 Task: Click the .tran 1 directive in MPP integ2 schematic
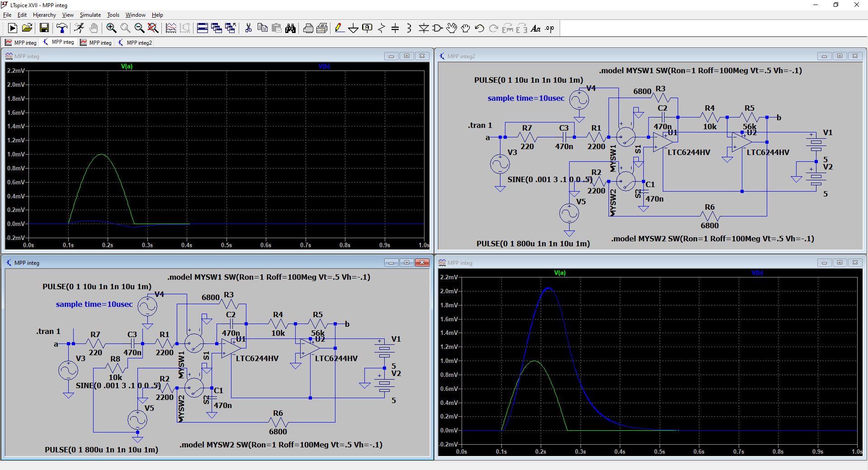pyautogui.click(x=480, y=125)
